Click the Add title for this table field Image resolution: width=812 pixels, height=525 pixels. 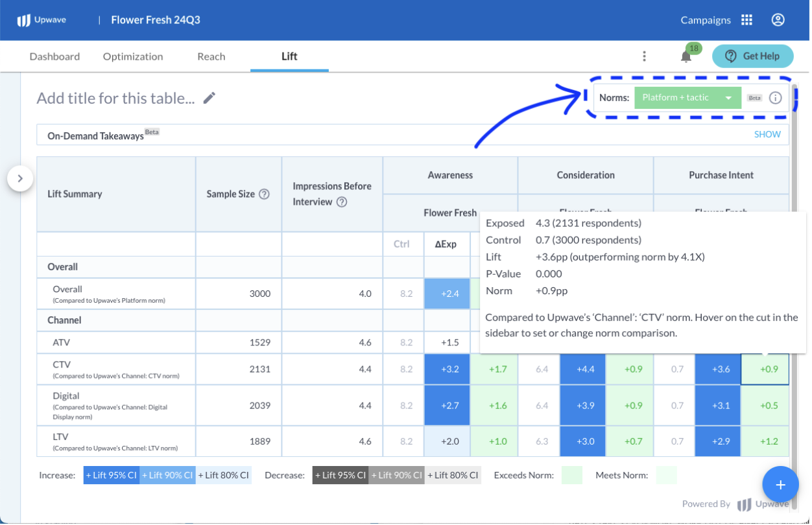click(115, 99)
